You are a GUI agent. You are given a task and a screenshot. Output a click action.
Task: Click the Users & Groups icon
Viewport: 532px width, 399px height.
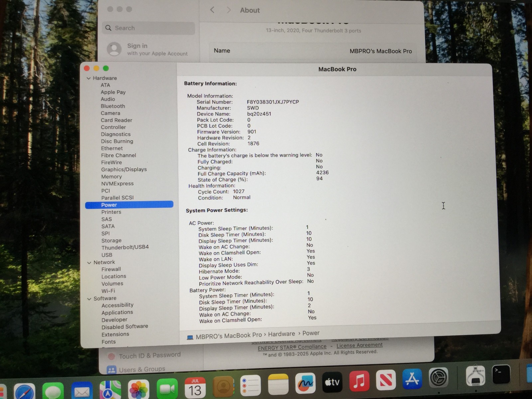(111, 370)
